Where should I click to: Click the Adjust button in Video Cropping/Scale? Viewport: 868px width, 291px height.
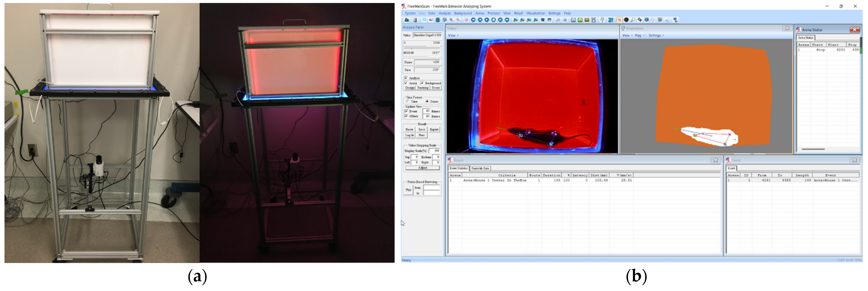point(423,167)
